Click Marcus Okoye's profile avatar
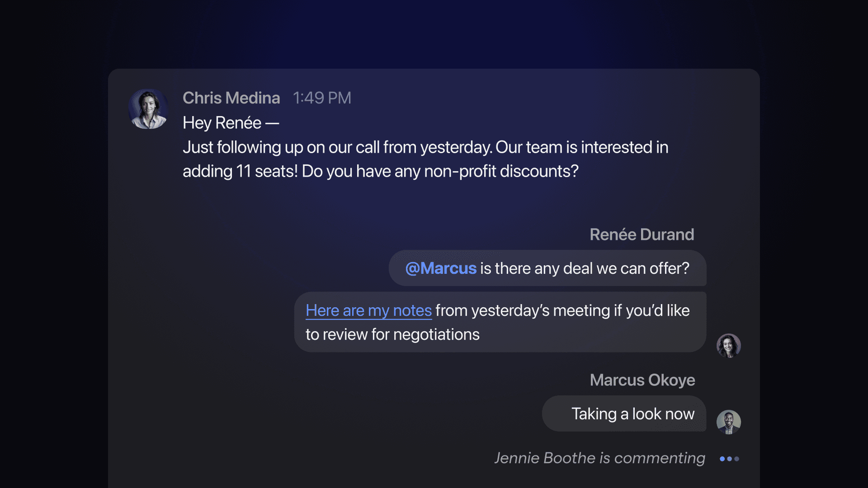868x488 pixels. [728, 422]
